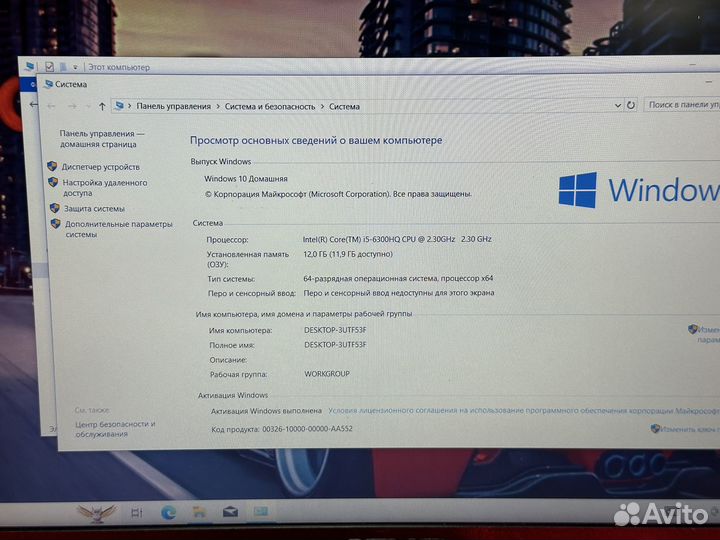Open Центр безопасности и обслуживания link
Screen dimensions: 720x540
(x=115, y=429)
